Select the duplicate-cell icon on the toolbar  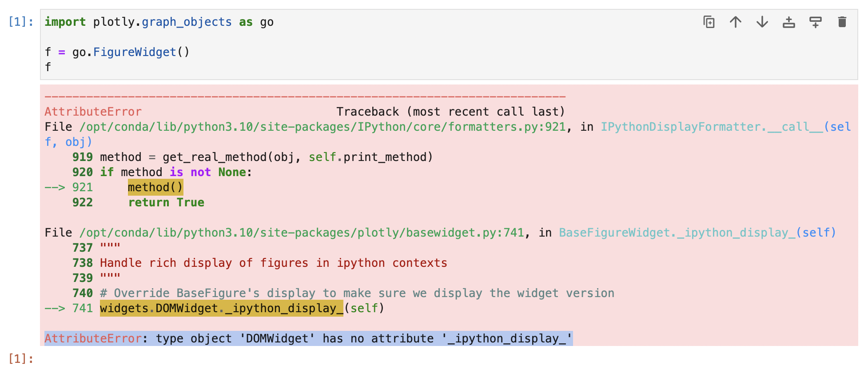tap(709, 22)
